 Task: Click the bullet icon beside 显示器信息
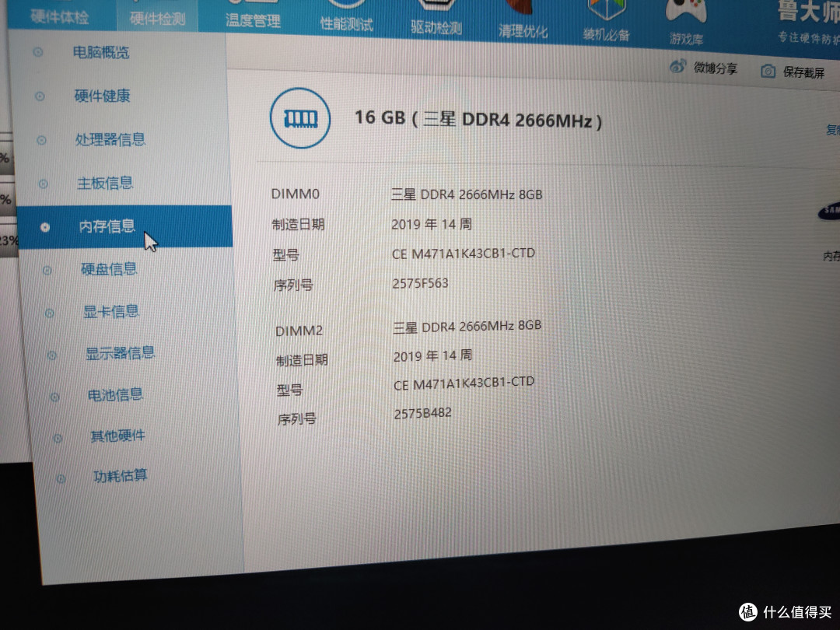click(52, 355)
